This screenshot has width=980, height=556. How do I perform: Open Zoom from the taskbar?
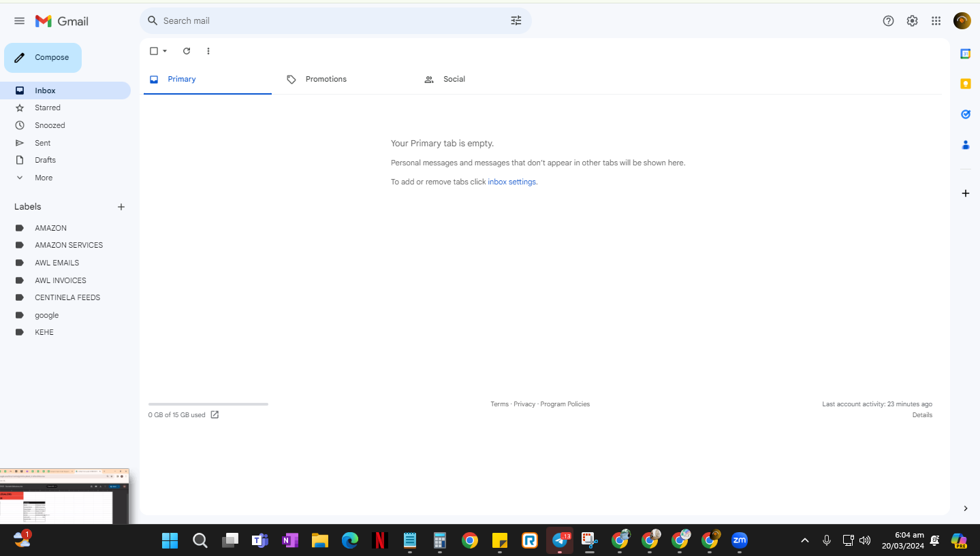click(x=739, y=541)
